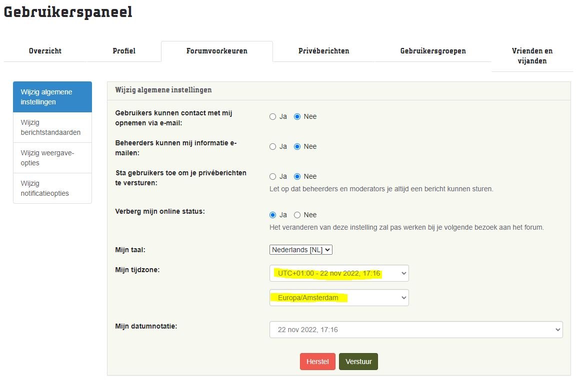Select Ja to allow privéberichten
The width and height of the screenshot is (581, 392).
click(x=272, y=177)
